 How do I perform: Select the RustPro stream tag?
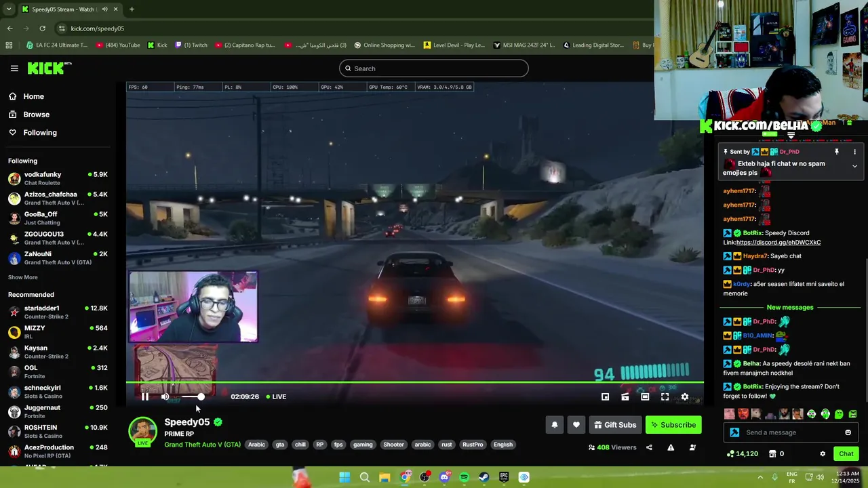tap(473, 445)
